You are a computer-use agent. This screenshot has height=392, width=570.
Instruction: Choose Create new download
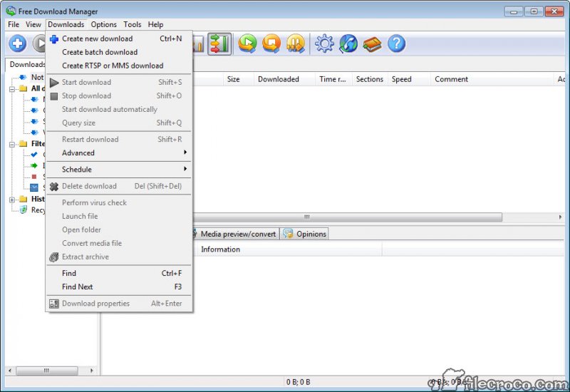[x=119, y=38]
